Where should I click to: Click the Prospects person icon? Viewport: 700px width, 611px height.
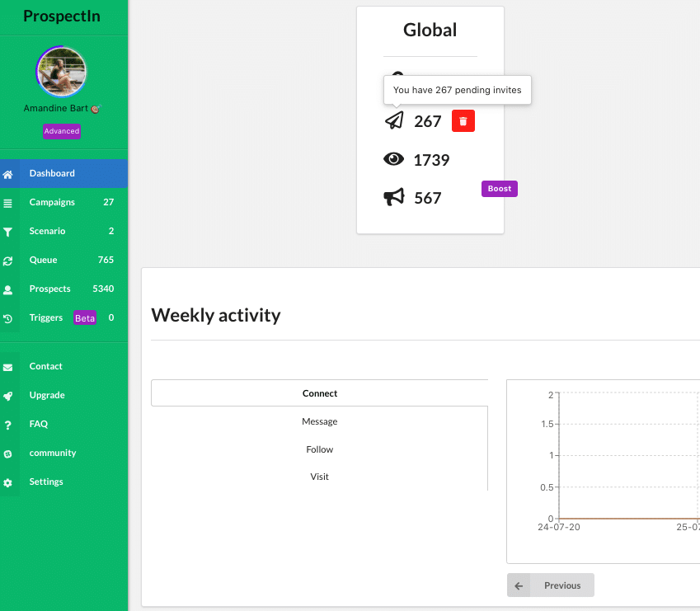[x=7, y=289]
